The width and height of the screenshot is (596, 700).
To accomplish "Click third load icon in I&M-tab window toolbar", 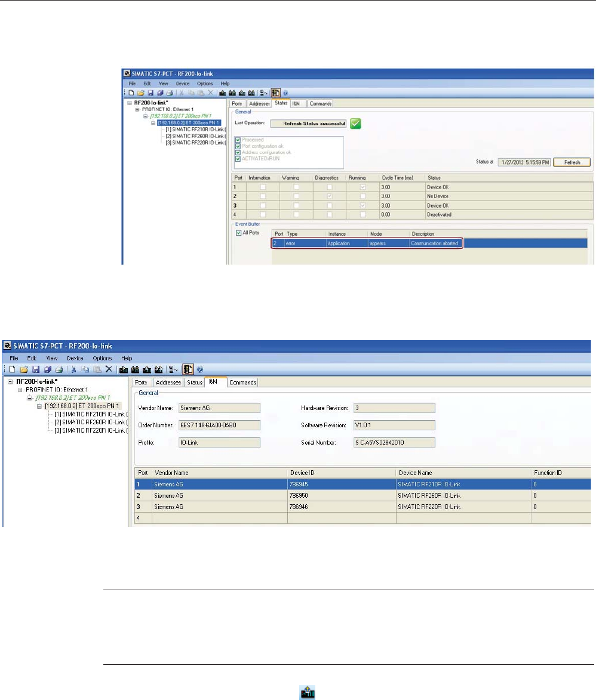I will pos(147,369).
